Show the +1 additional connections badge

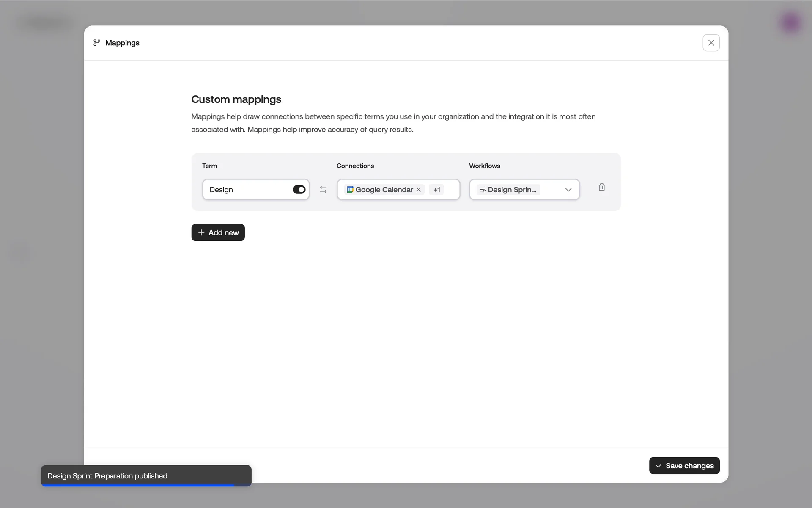[437, 190]
